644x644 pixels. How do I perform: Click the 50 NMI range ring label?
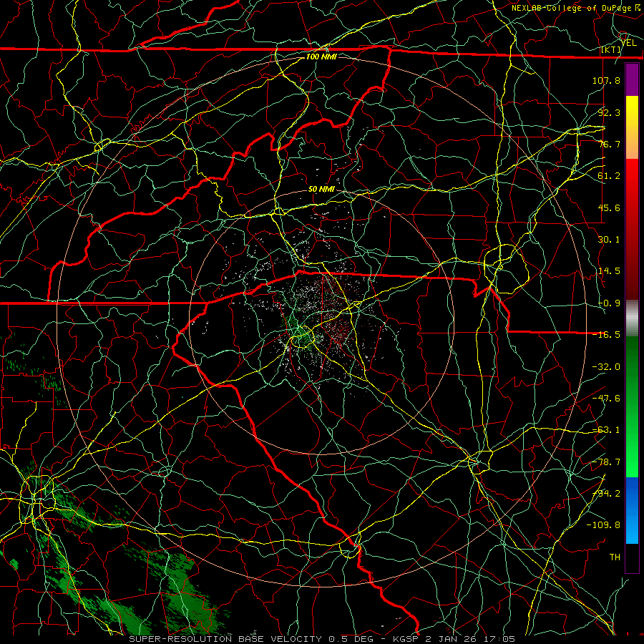coord(321,189)
